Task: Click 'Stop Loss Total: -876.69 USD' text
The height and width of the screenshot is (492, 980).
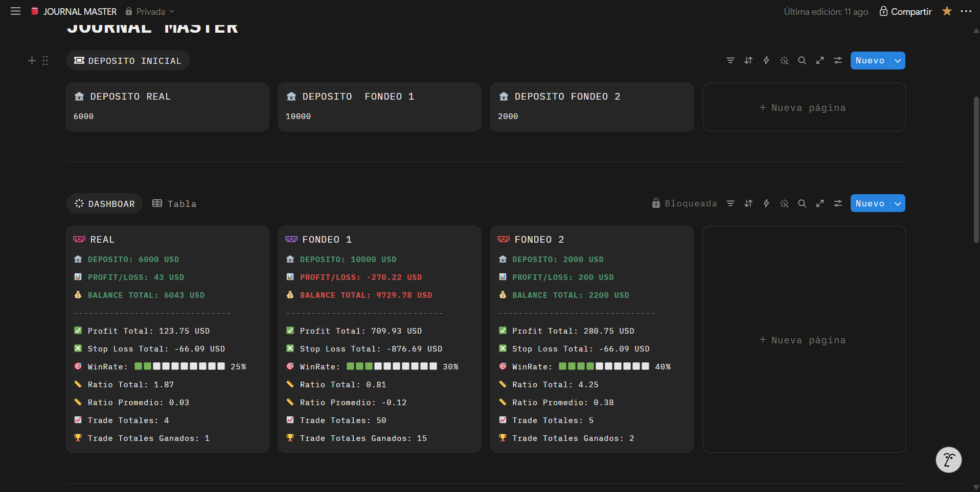Action: tap(371, 349)
